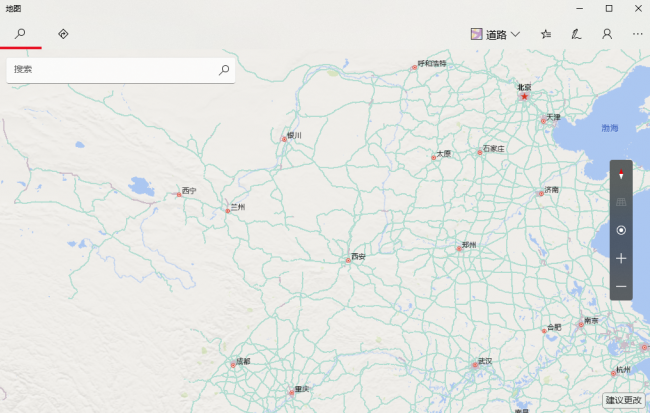The height and width of the screenshot is (413, 650).
Task: Click the 建议更改 suggest a change button
Action: [623, 400]
